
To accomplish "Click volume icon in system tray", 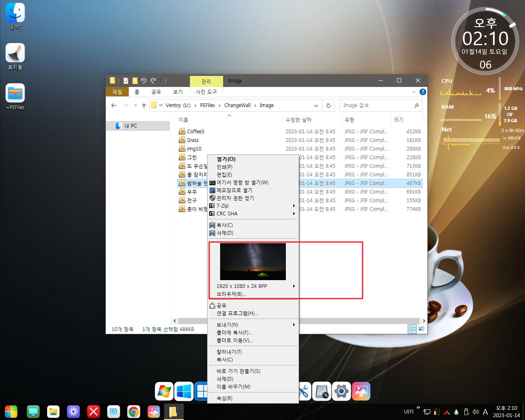I will click(x=475, y=412).
